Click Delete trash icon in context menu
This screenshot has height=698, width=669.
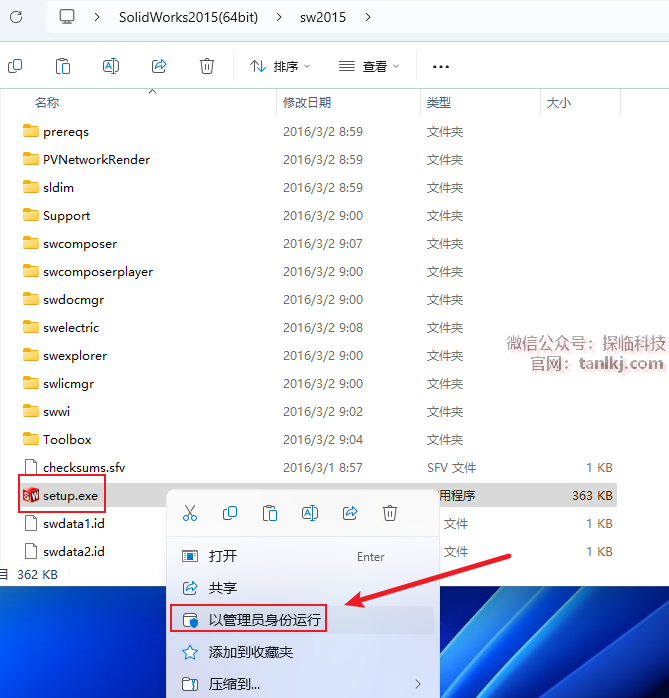coord(390,513)
